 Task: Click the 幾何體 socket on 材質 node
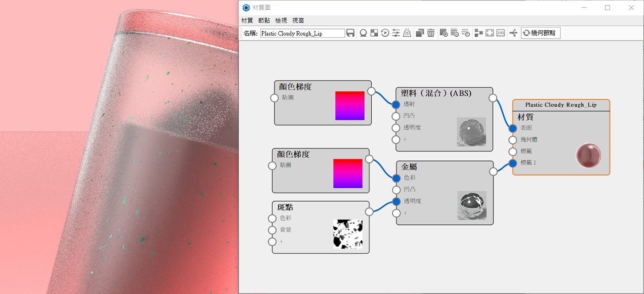513,140
